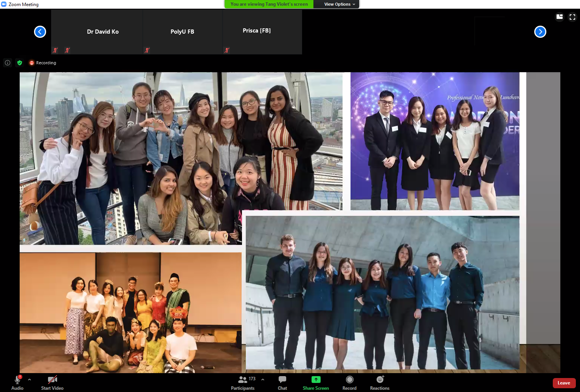580x392 pixels.
Task: Start recording with the Record button
Action: tap(349, 383)
